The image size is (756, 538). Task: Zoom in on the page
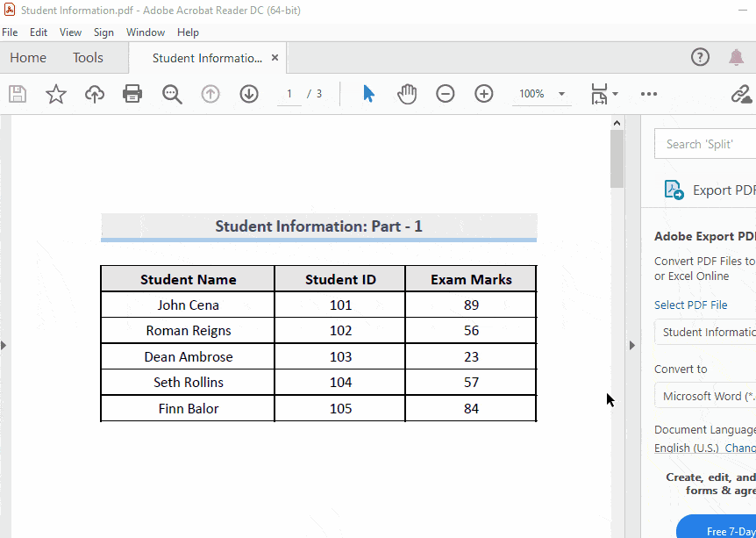483,94
